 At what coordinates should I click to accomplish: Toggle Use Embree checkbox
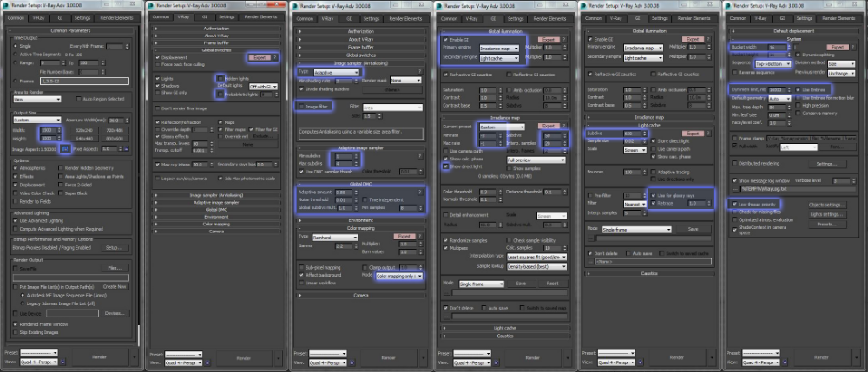point(798,89)
